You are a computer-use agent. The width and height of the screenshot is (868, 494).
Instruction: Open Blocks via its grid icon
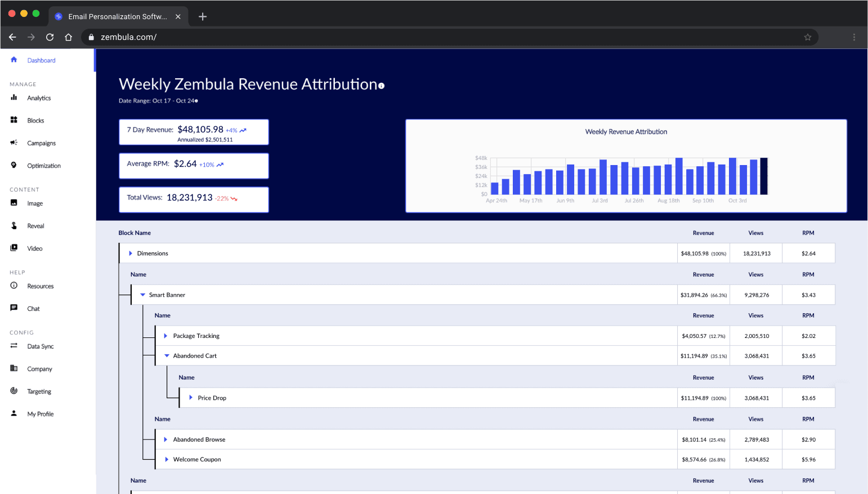[x=14, y=120]
